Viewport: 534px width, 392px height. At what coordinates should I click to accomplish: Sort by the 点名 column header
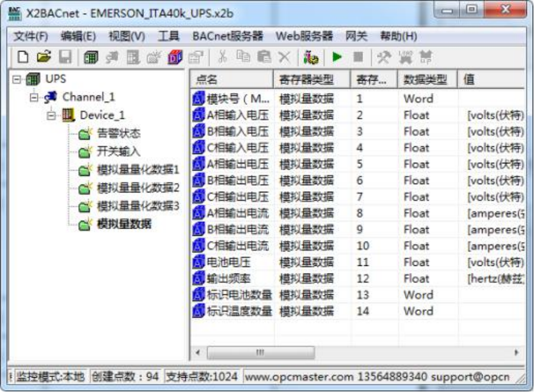tap(231, 80)
